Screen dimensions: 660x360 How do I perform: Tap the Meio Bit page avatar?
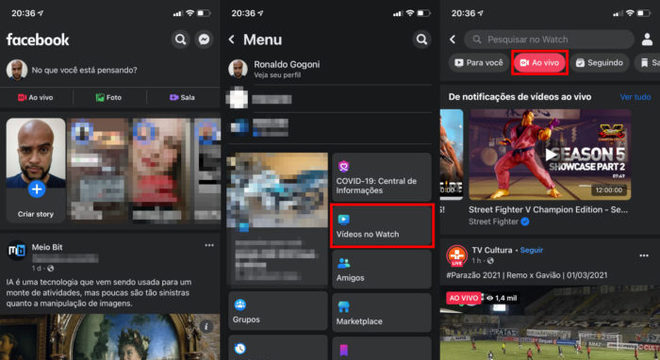[x=17, y=251]
